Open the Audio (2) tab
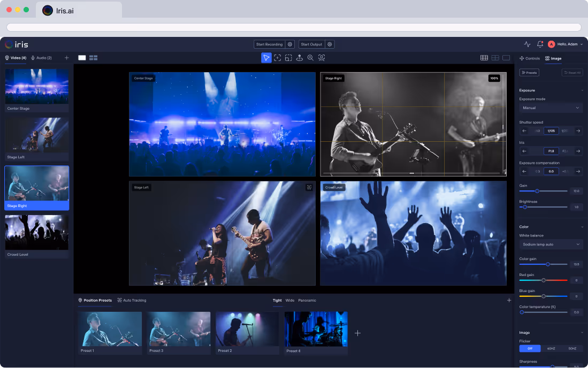 pyautogui.click(x=41, y=58)
